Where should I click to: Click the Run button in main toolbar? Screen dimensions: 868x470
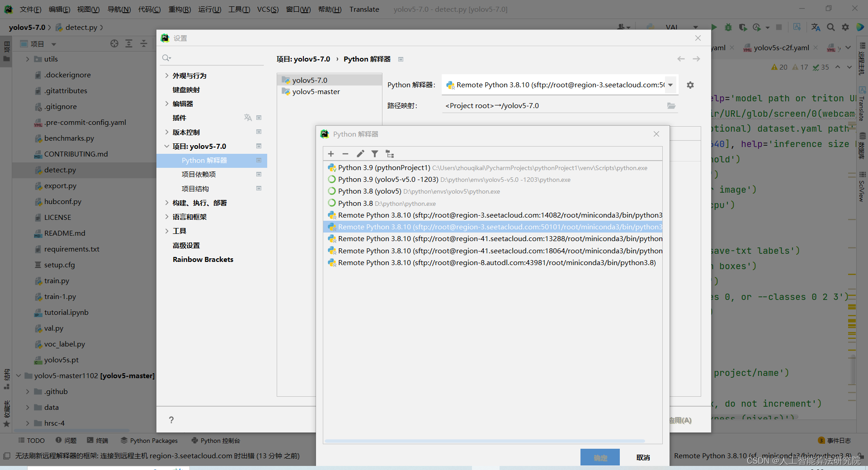714,27
